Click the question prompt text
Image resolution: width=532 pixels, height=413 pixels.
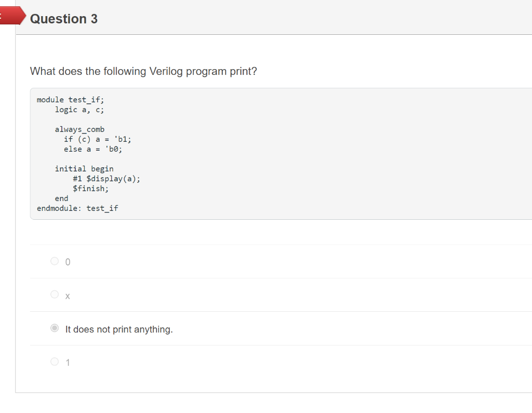[143, 71]
